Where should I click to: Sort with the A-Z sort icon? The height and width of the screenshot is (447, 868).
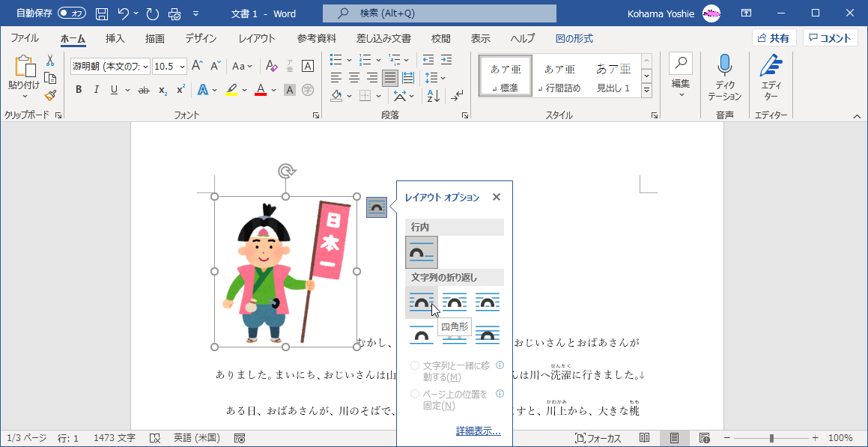433,96
